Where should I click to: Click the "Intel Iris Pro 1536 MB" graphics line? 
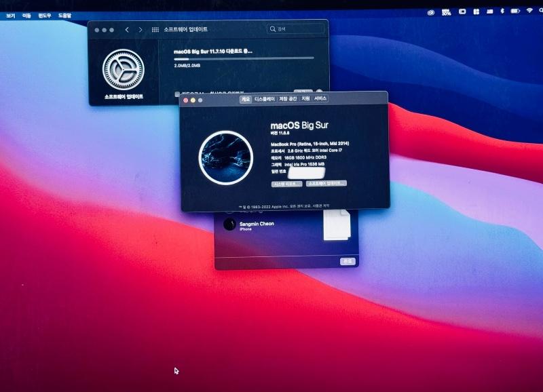pos(297,165)
